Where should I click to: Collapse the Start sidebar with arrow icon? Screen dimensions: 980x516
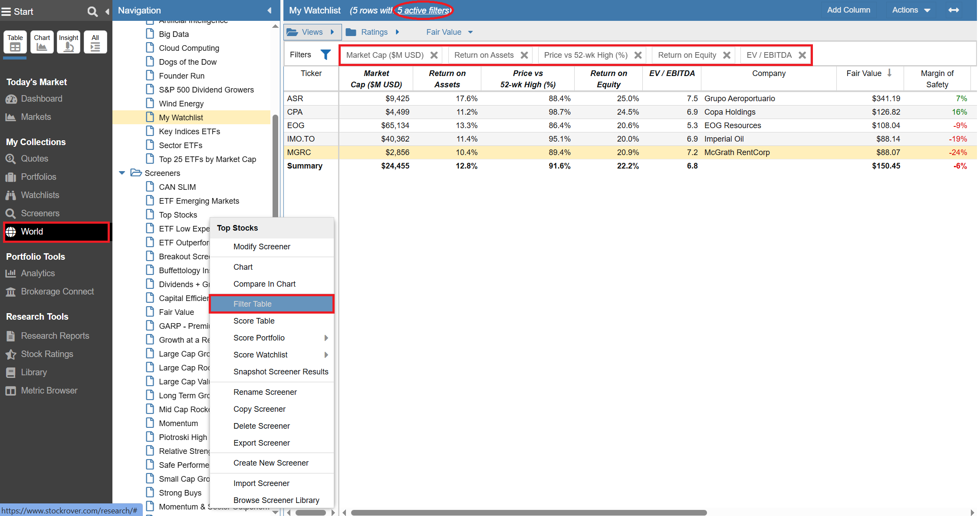107,12
